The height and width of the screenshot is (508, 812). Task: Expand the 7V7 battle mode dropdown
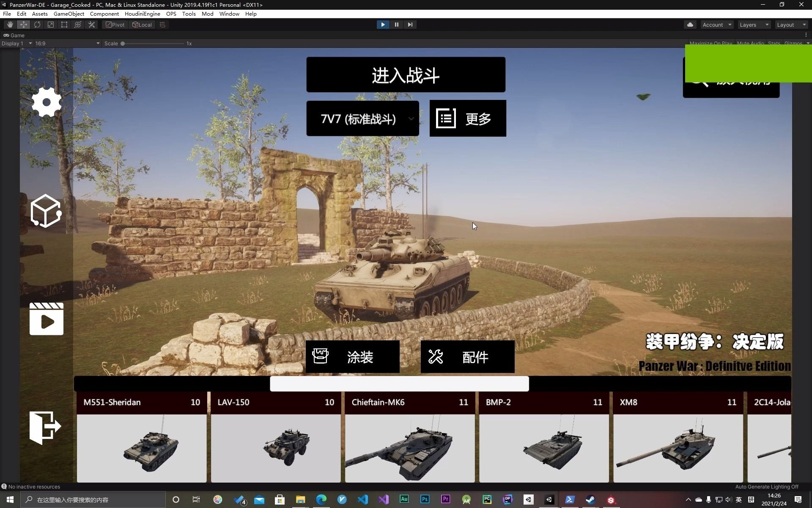coord(362,119)
